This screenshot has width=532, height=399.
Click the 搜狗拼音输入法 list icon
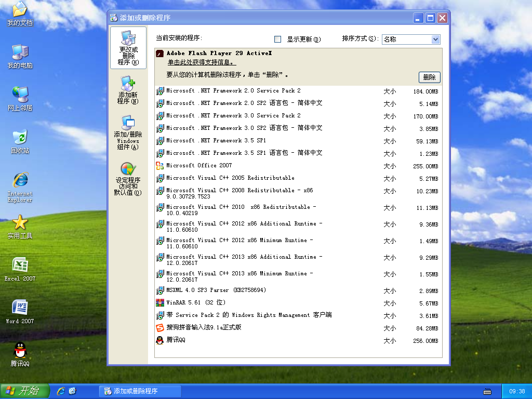160,328
